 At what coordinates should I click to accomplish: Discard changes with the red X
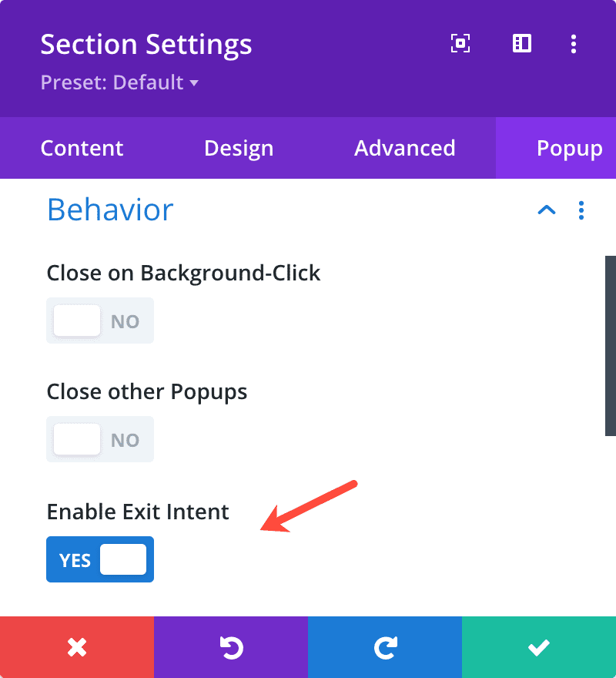(x=77, y=647)
